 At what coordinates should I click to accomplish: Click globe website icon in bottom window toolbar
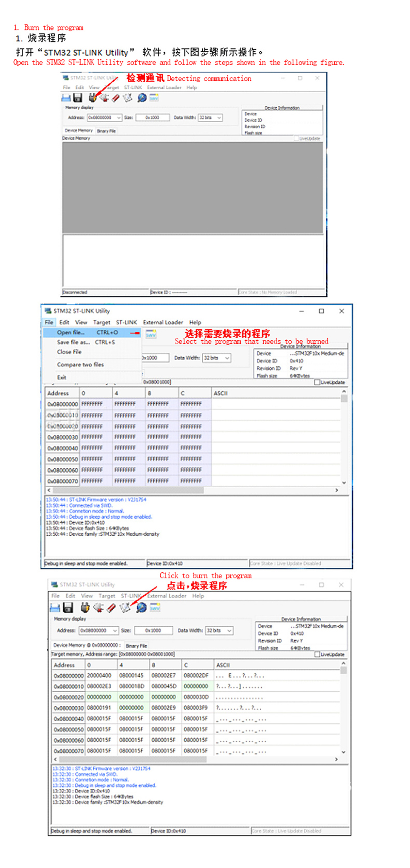141,607
